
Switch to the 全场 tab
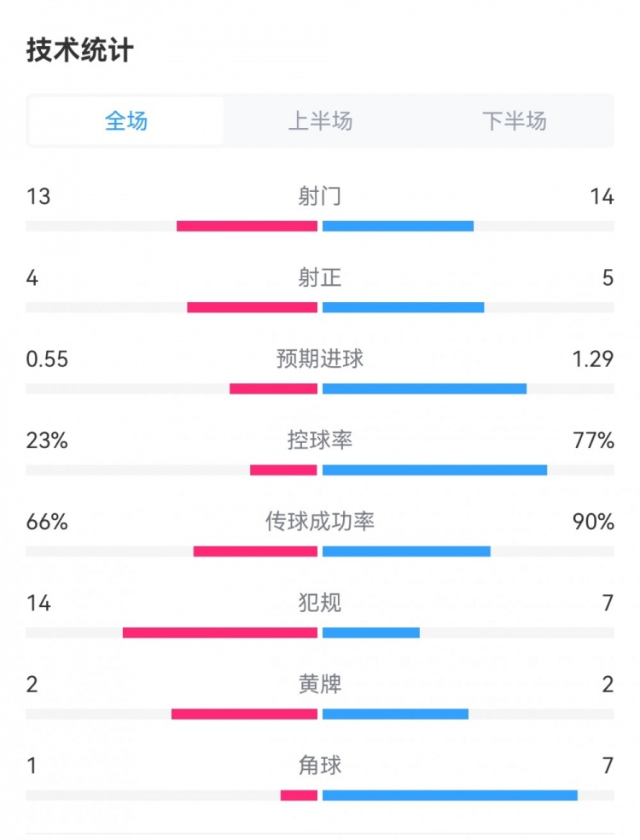click(126, 121)
